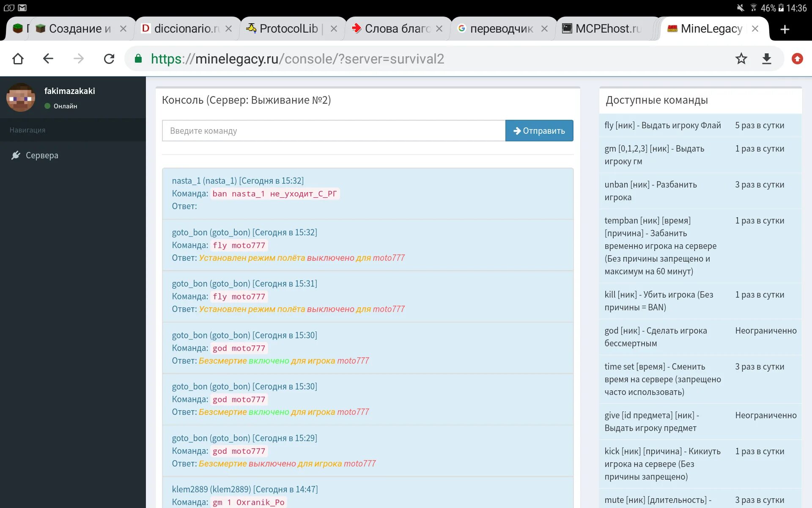Click 'kill [ник] - Убить игрока' row
The width and height of the screenshot is (812, 508).
tap(700, 301)
